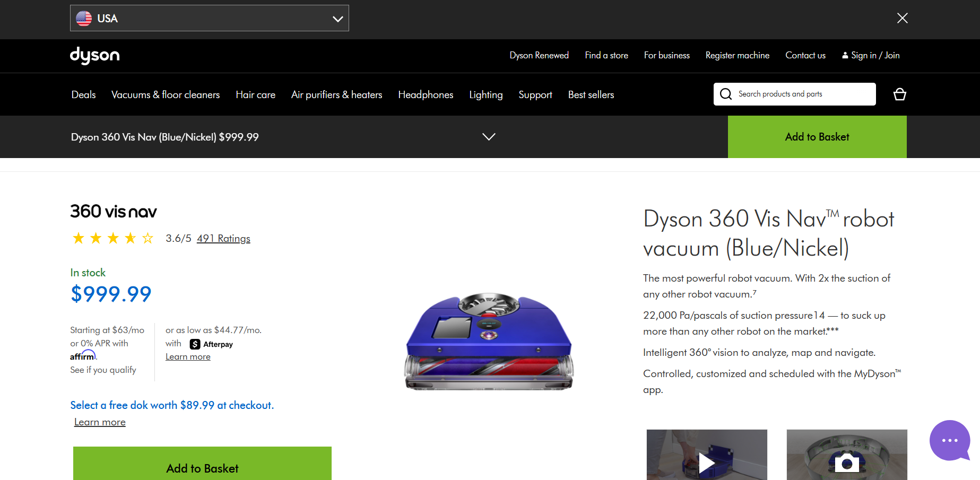The height and width of the screenshot is (480, 980).
Task: Open For business link
Action: tap(667, 55)
